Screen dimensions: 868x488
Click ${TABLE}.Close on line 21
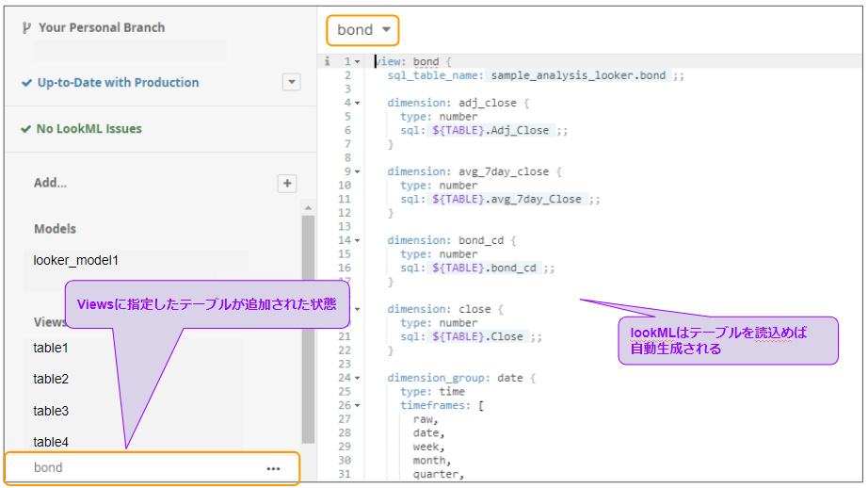point(477,336)
